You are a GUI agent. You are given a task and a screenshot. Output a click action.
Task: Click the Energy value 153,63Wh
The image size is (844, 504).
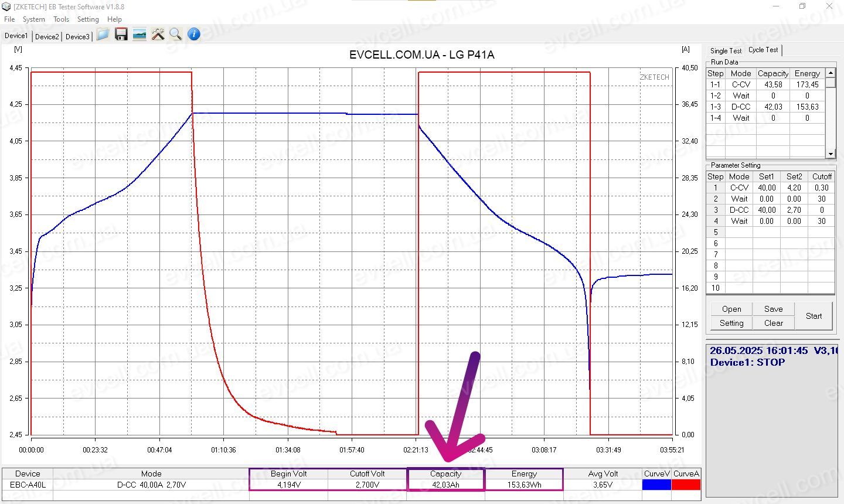point(524,485)
